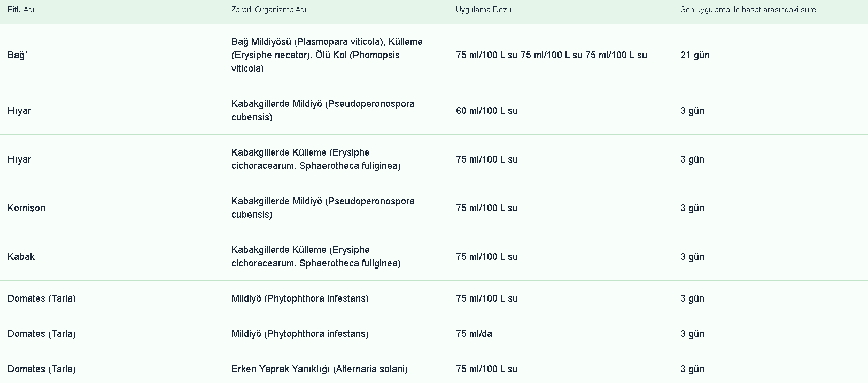Click the Bağ Mildiyösü organism description

click(x=327, y=55)
